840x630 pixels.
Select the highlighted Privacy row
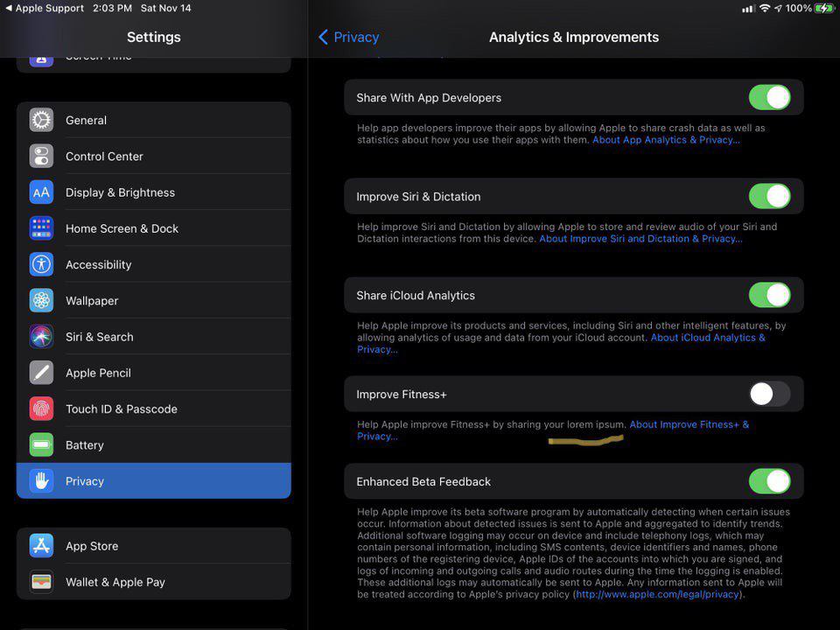click(x=154, y=481)
